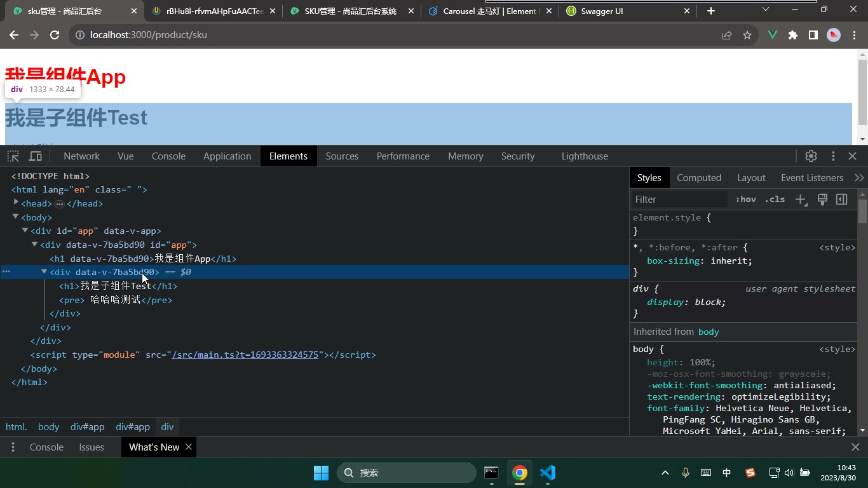Open the Computed styles tab
Viewport: 868px width, 488px height.
[699, 178]
